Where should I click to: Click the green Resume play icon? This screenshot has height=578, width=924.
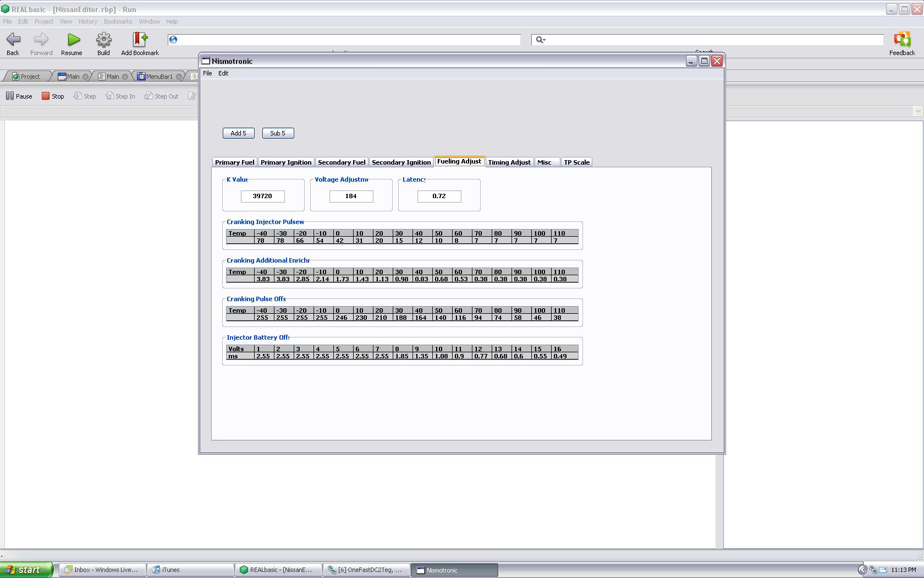[73, 40]
